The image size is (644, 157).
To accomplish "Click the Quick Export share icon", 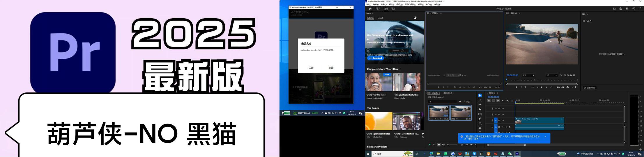I will 620,9.
